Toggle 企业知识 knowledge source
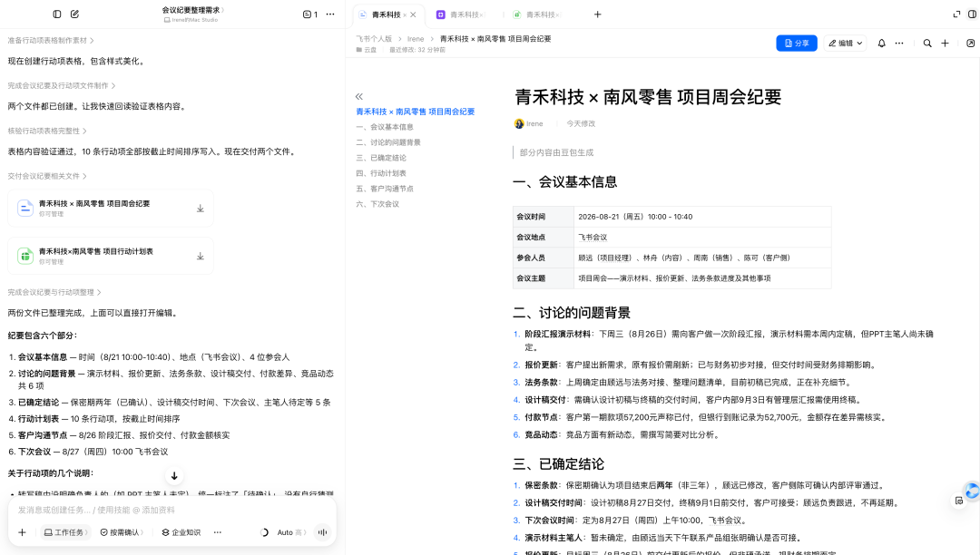Screen dimensions: 980x555 click(181, 532)
